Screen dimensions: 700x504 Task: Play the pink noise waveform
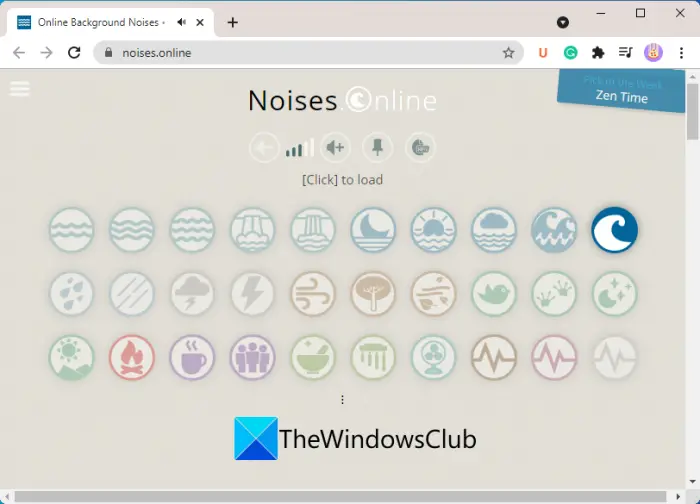(x=554, y=357)
